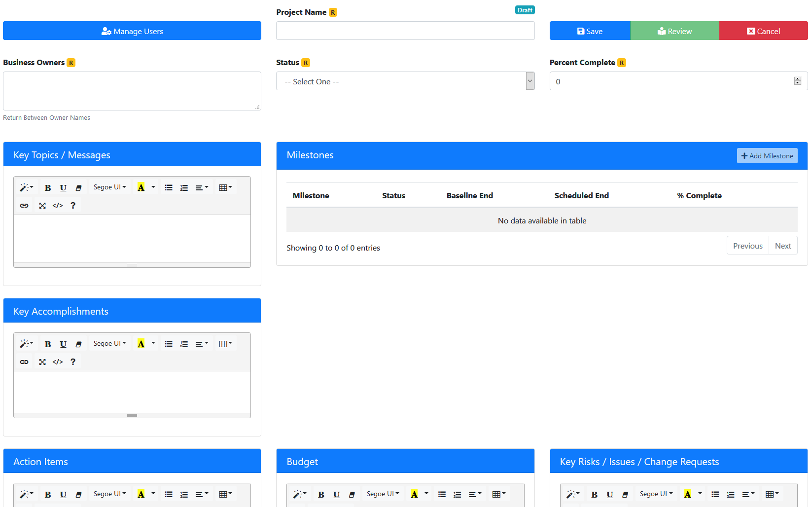Insert link in Key Topics editor
This screenshot has height=507, width=812.
pyautogui.click(x=24, y=205)
